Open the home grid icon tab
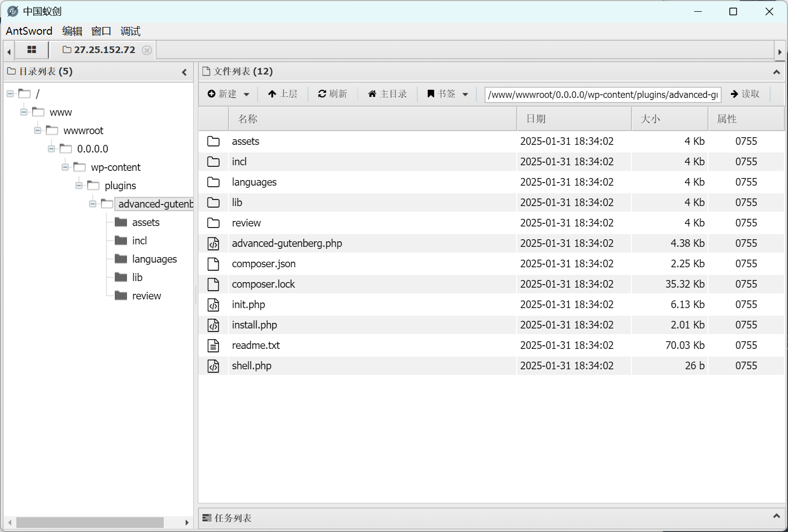 tap(32, 50)
